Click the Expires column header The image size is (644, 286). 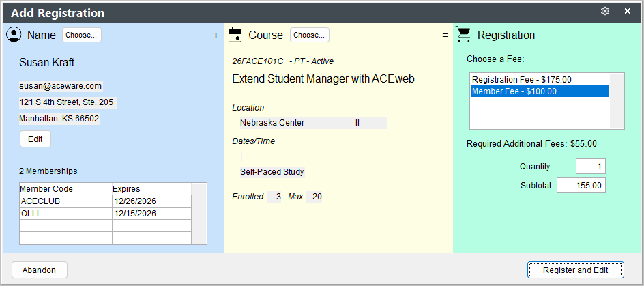[151, 189]
